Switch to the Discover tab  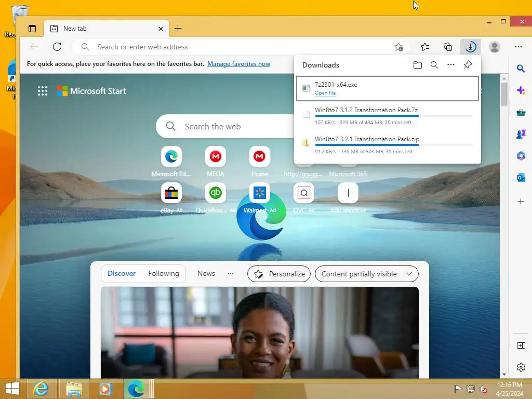[x=122, y=273]
